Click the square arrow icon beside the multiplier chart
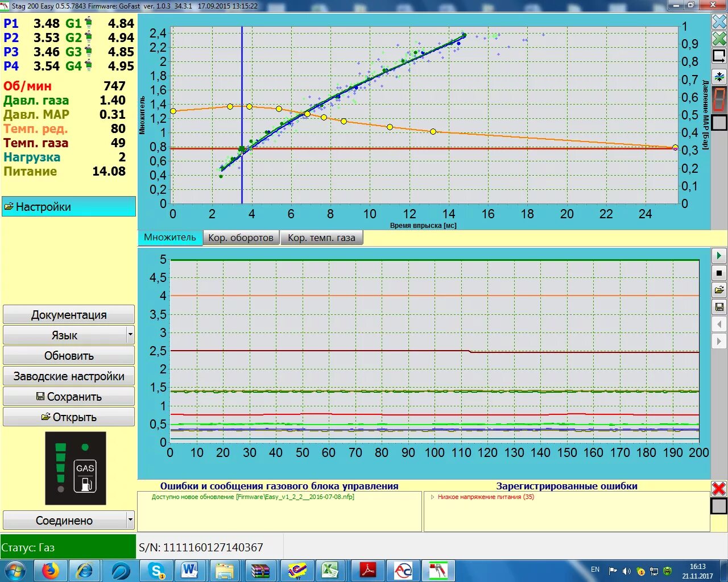This screenshot has width=728, height=582. pos(719,56)
